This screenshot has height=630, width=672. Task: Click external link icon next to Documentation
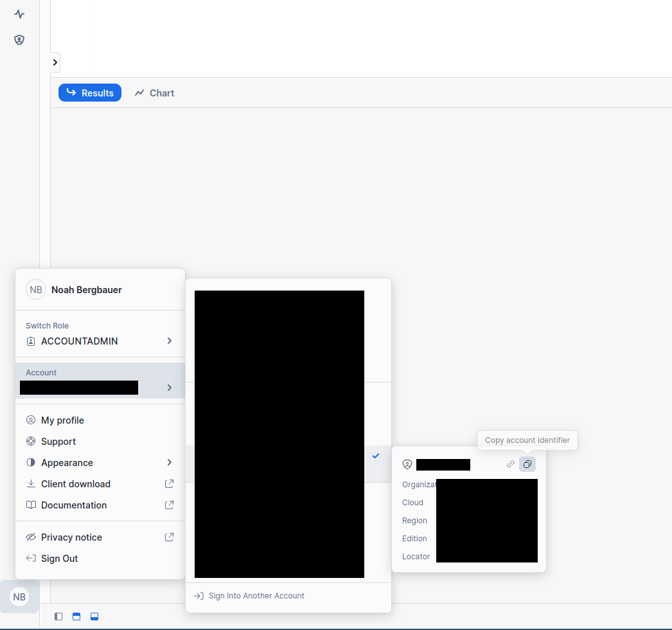(170, 505)
